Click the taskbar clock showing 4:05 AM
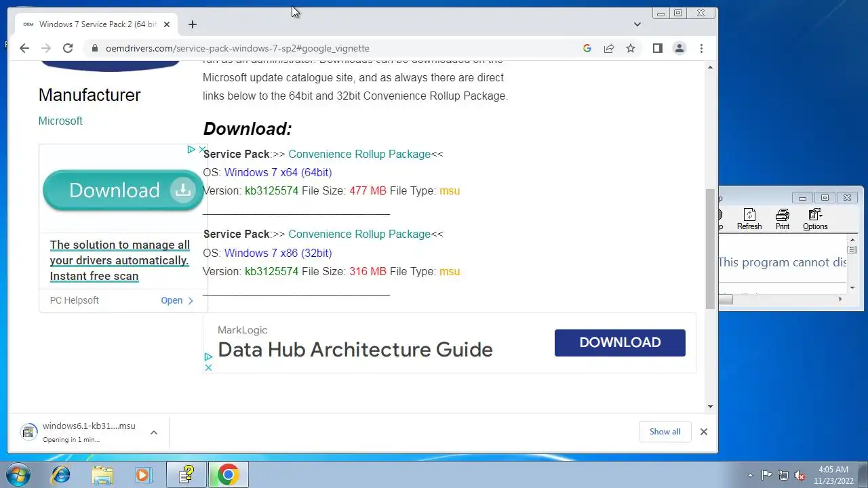The image size is (868, 488). (x=833, y=475)
